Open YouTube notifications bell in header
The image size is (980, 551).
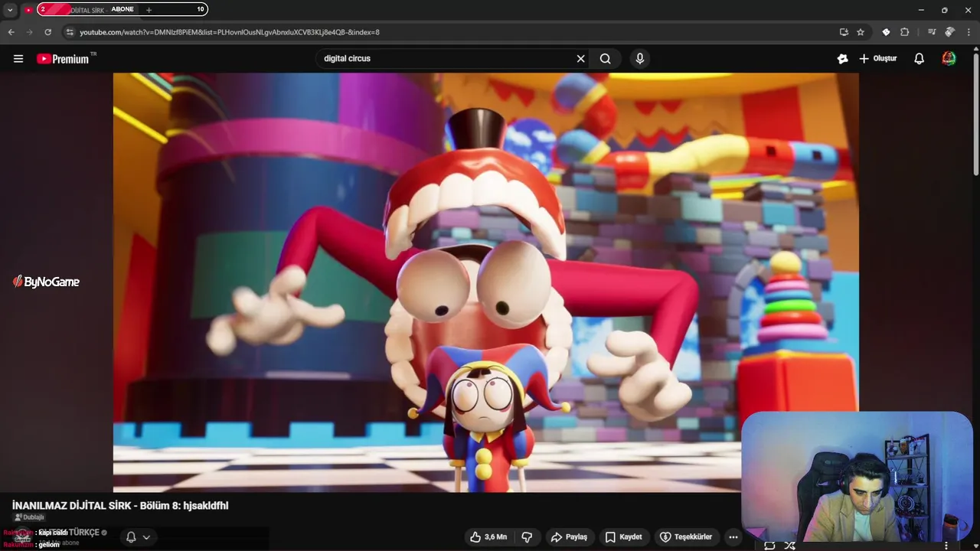(919, 59)
